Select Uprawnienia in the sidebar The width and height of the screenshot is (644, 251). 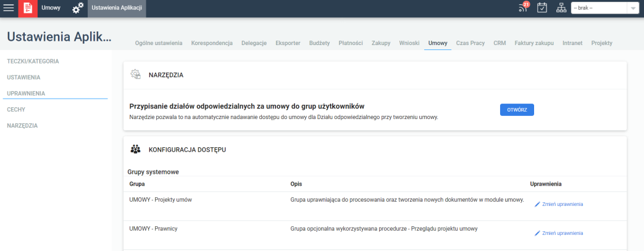[26, 94]
